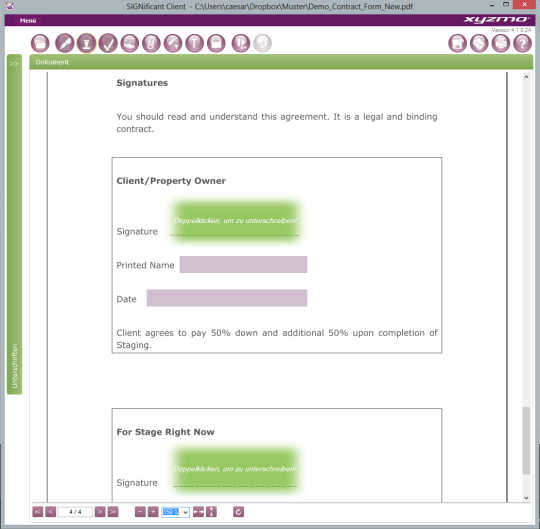Expand the side panel with >> arrows
This screenshot has width=540, height=529.
[14, 64]
